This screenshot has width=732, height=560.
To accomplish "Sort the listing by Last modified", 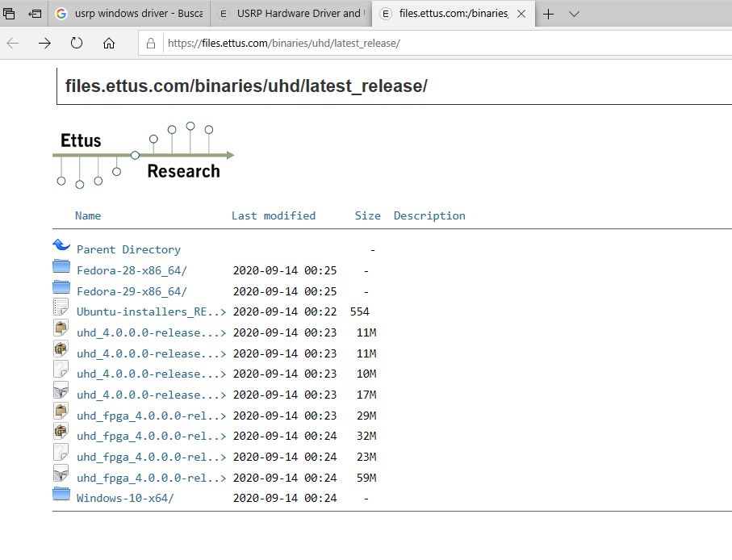I will 274,215.
